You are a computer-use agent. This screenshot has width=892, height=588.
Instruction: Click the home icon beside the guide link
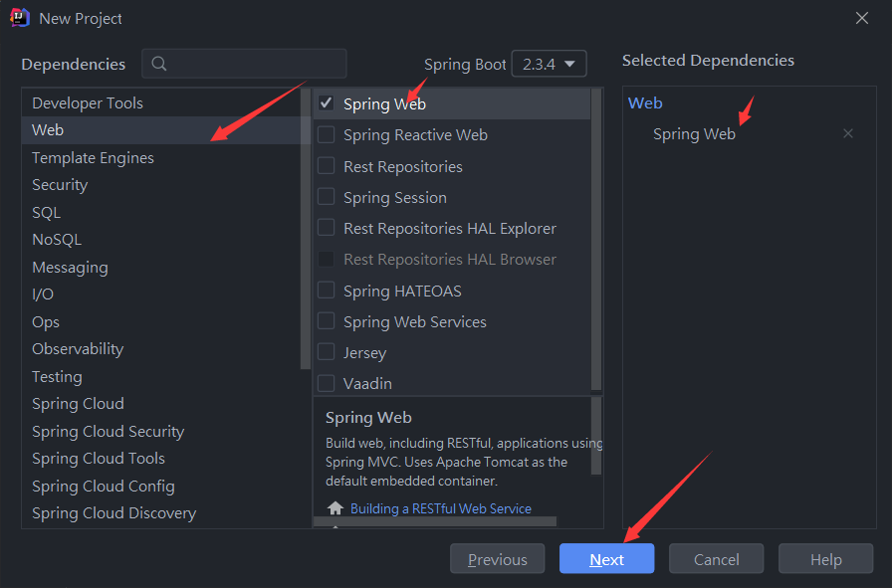pos(335,507)
